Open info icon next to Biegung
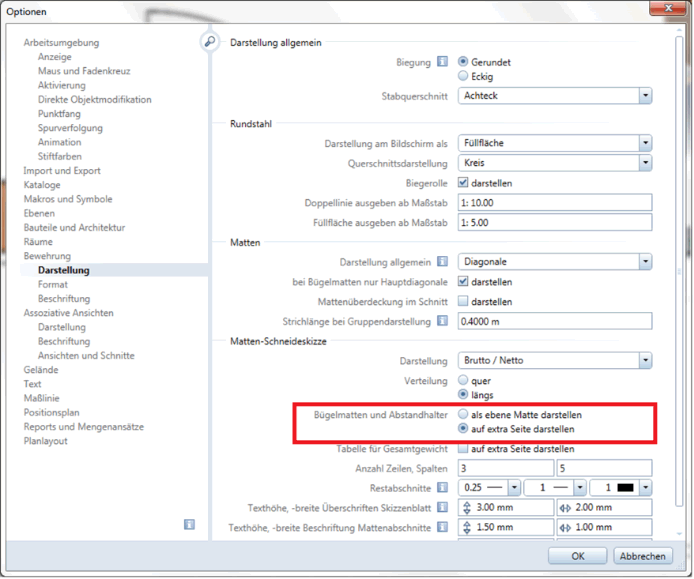The width and height of the screenshot is (694, 579). click(x=442, y=62)
